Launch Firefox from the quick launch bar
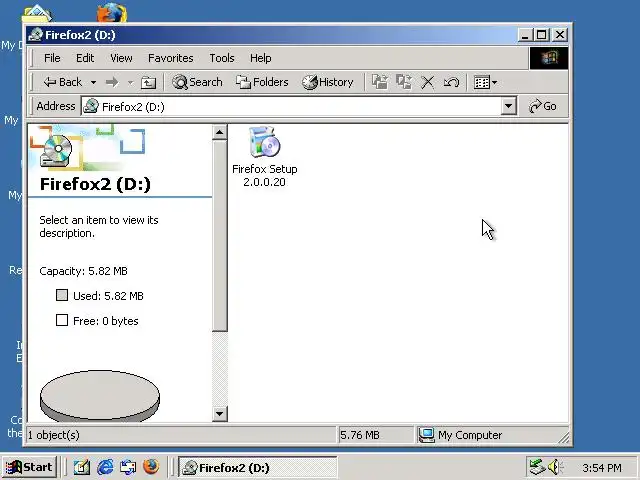The image size is (640, 480). click(151, 467)
